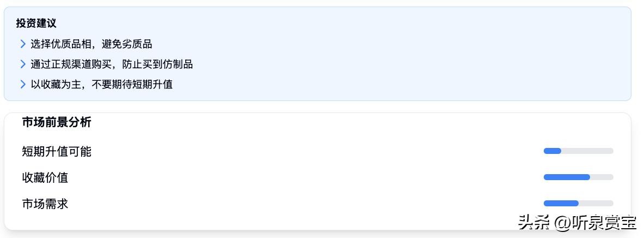This screenshot has width=644, height=238.
Task: Click gray unfilled part of 短期升值可能 bar
Action: [x=587, y=151]
